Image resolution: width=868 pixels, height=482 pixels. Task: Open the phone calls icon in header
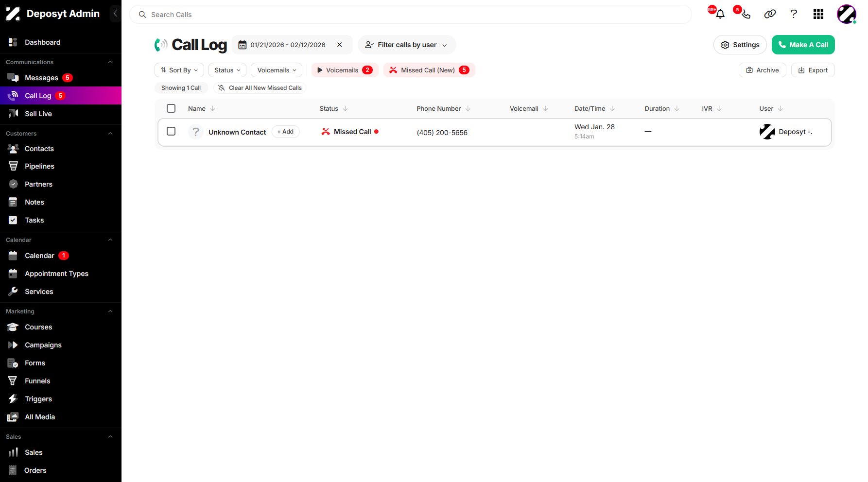pos(746,14)
